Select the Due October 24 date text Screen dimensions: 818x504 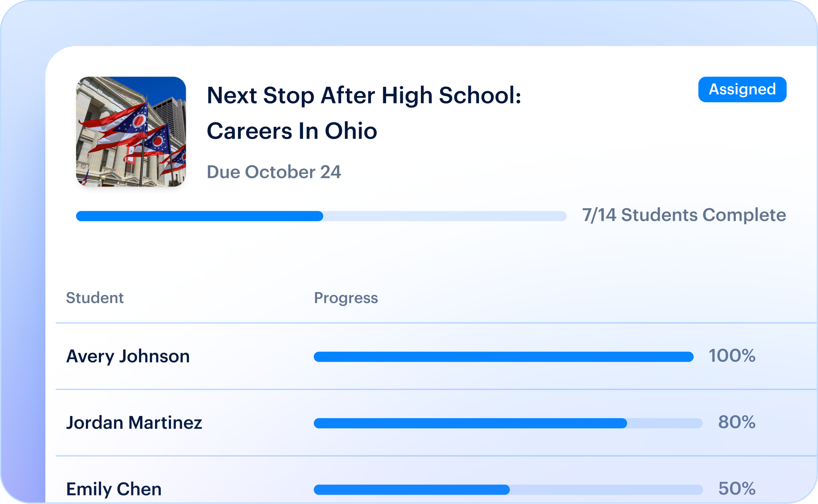pos(274,172)
